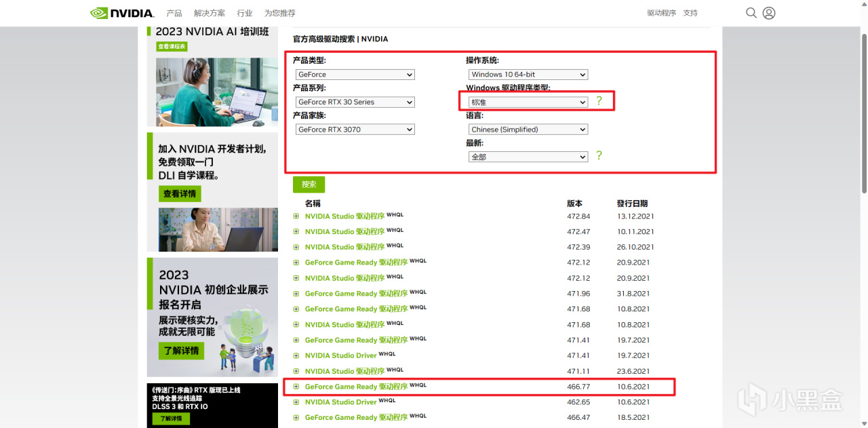Expand plus icon for NVIDIA Studio 472.12
The image size is (868, 428).
(296, 278)
